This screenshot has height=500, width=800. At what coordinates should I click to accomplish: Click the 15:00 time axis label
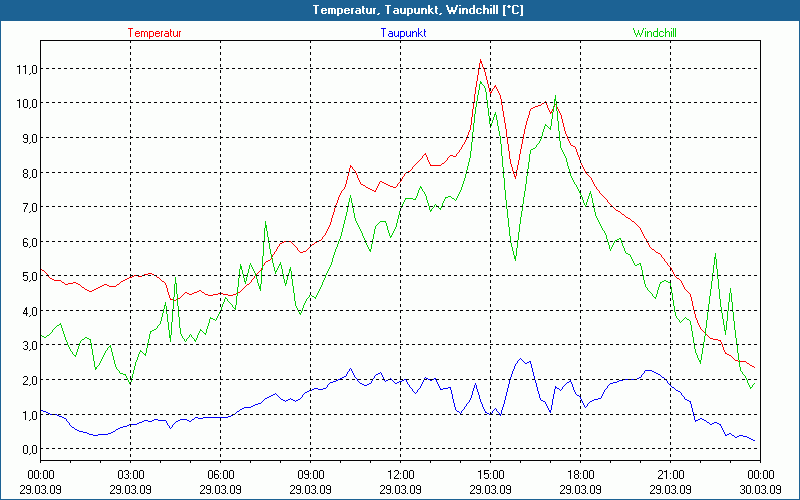click(x=490, y=475)
